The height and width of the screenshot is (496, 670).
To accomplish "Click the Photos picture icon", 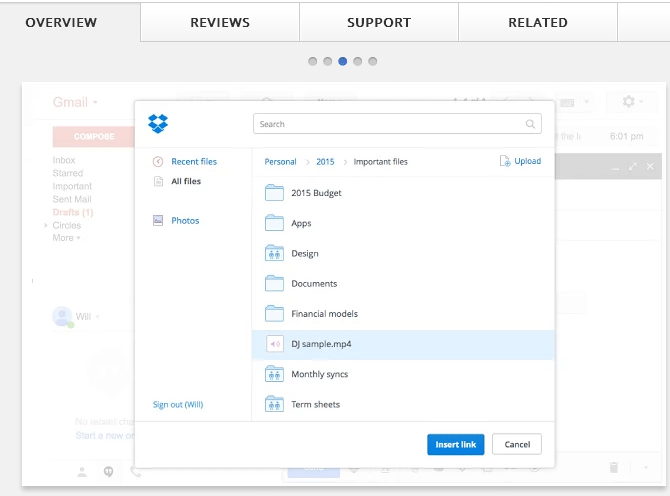I will pyautogui.click(x=158, y=220).
